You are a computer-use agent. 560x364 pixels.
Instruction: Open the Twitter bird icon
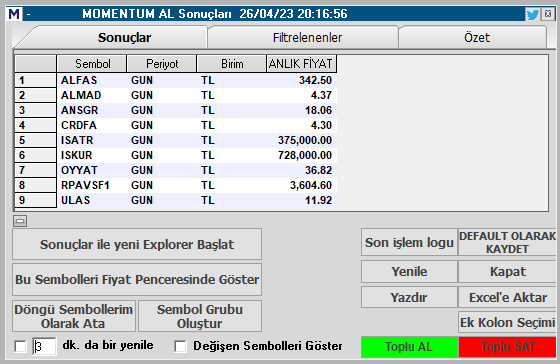click(532, 15)
